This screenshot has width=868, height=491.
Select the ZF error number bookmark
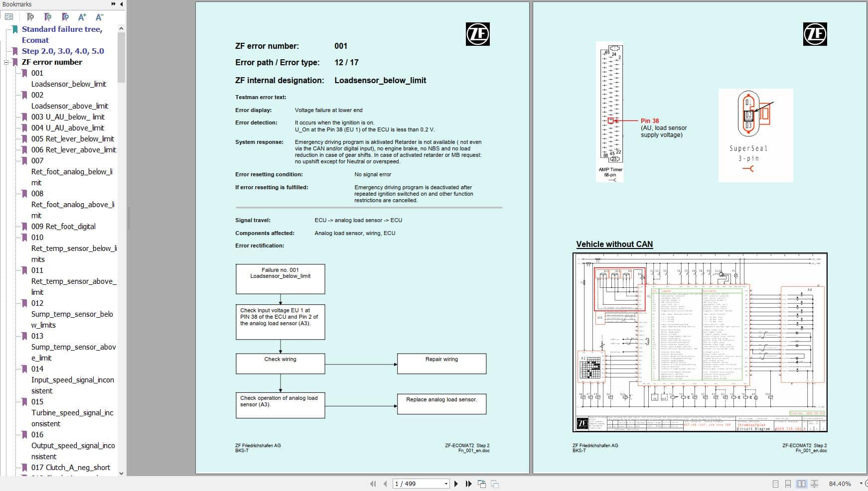click(52, 62)
